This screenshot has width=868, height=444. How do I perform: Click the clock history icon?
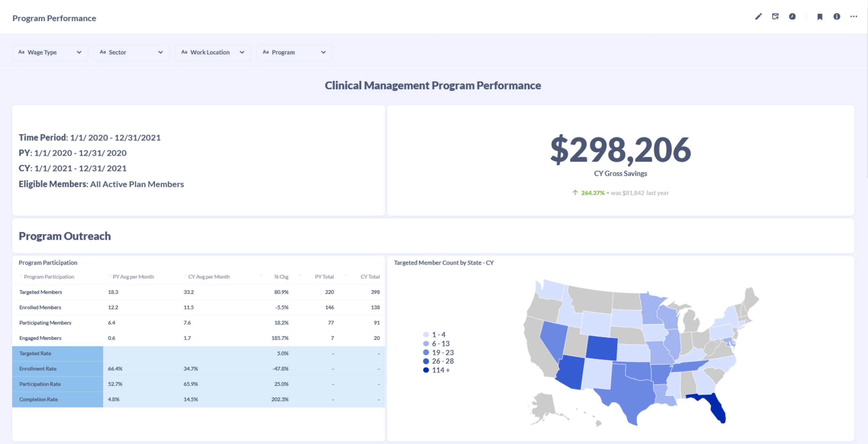(792, 17)
